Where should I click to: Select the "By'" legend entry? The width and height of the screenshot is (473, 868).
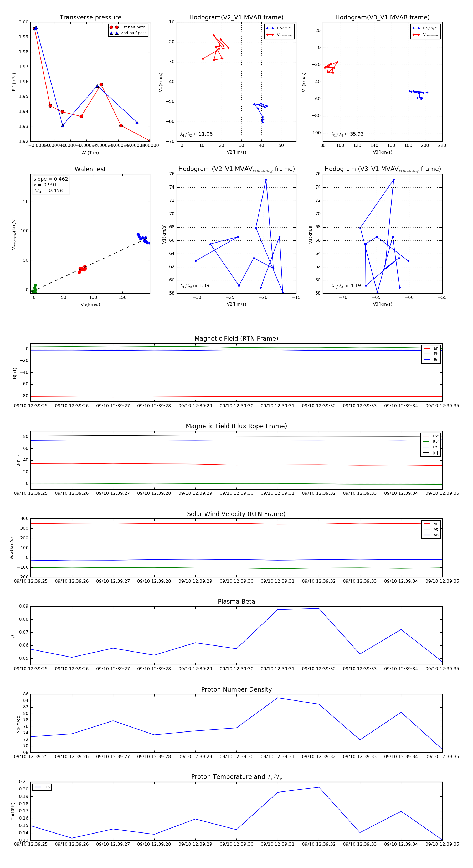[431, 442]
